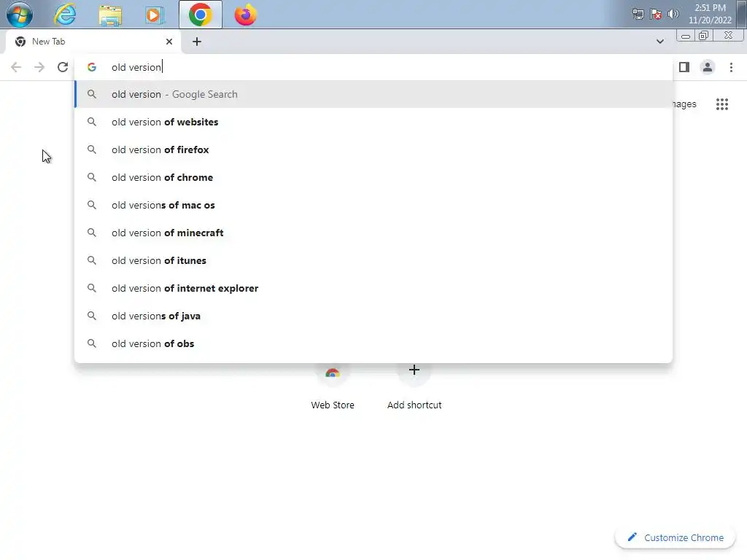The width and height of the screenshot is (747, 560).
Task: Open a new tab with plus button
Action: [197, 42]
